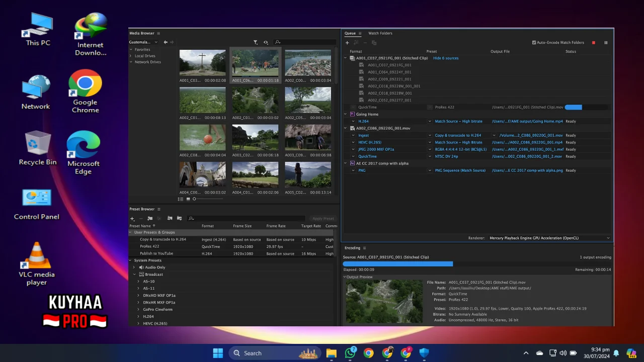644x362 pixels.
Task: Expand Local Drives in Media Browser
Action: coord(131,56)
